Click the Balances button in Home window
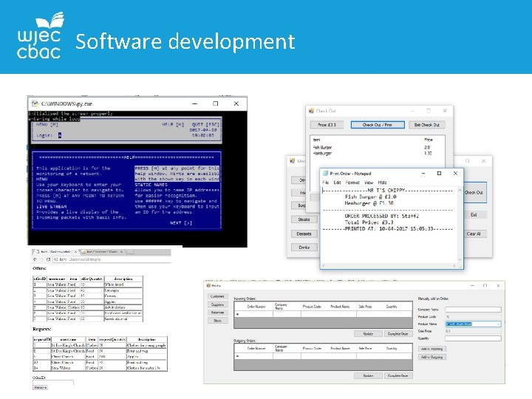This screenshot has width=532, height=399. coord(217,313)
